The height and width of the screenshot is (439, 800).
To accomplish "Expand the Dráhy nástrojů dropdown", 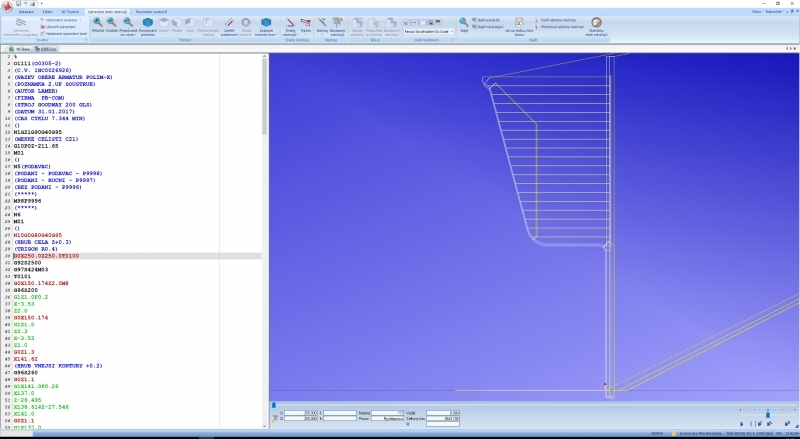I will [291, 35].
